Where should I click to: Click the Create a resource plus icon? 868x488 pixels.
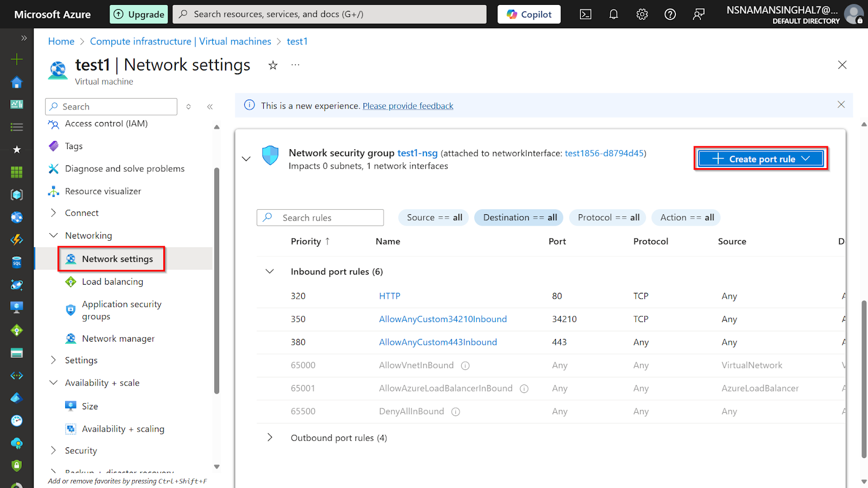17,59
